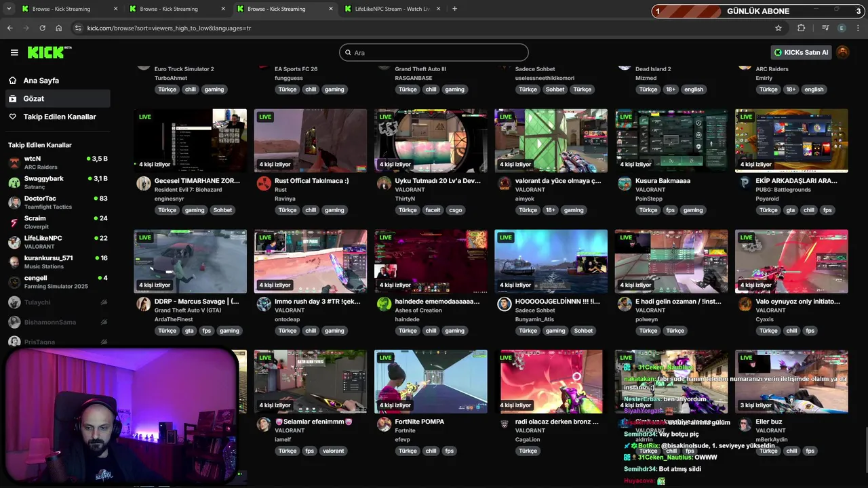
Task: Click ThirtyN channel avatar
Action: (384, 184)
